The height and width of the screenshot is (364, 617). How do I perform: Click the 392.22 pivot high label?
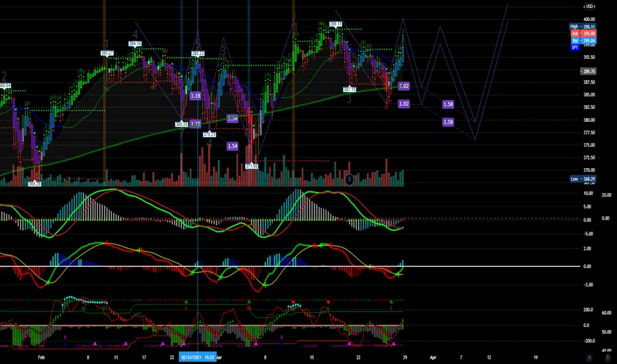click(198, 53)
